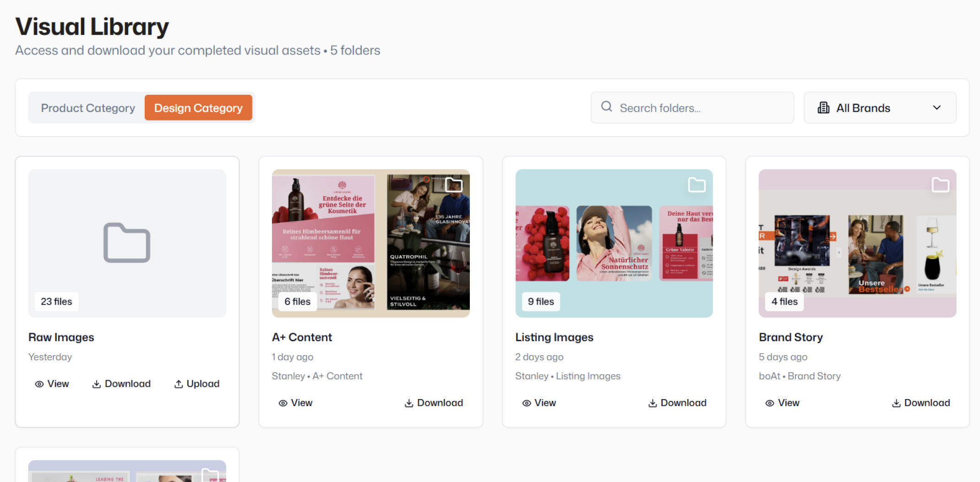Click the folder icon on the A+ Content thumbnail
This screenshot has width=980, height=482.
(x=454, y=184)
